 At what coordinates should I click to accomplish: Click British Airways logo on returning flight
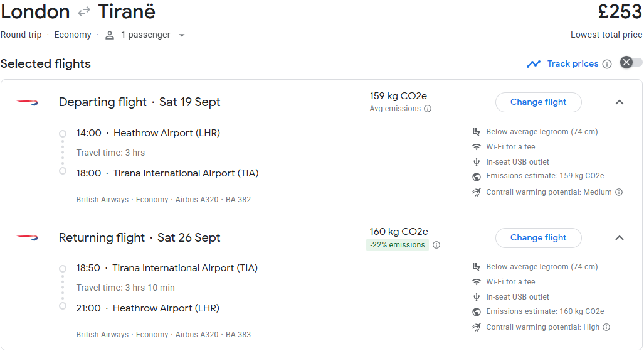[x=28, y=237]
